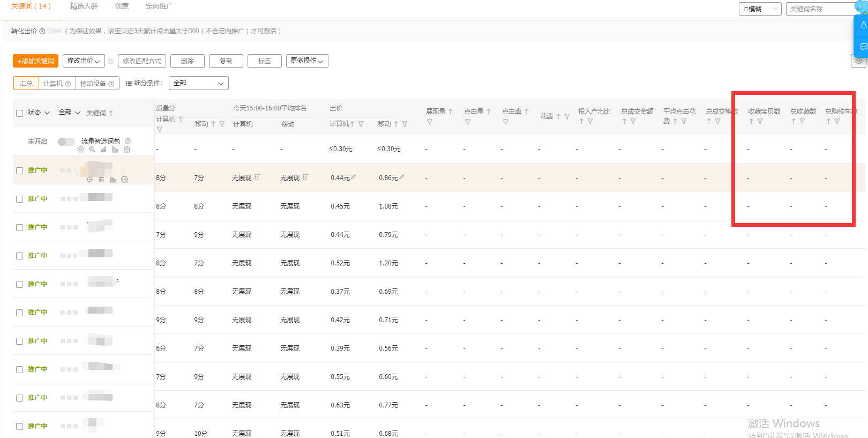Click target icon in first keyword row

89,180
